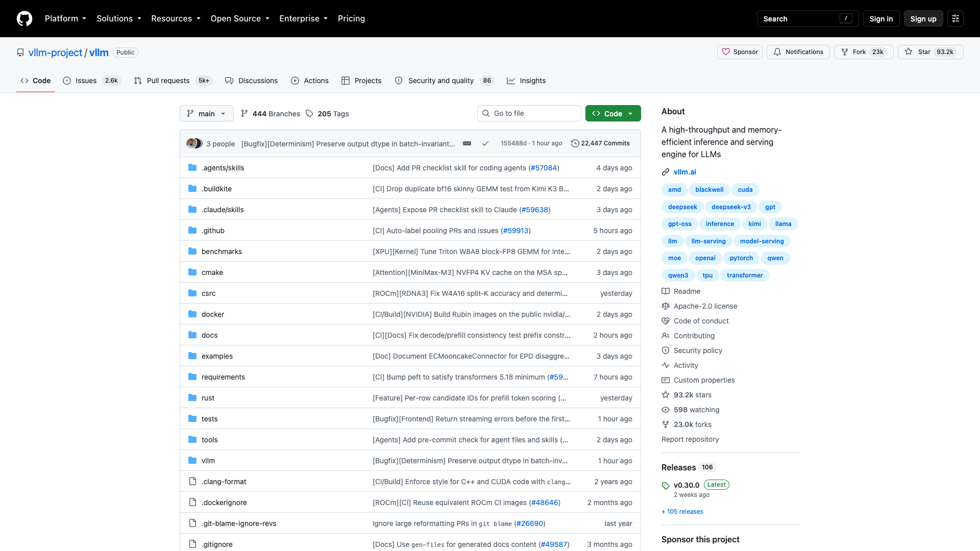The image size is (980, 551).
Task: Open the global navigation settings icon
Action: 955,18
